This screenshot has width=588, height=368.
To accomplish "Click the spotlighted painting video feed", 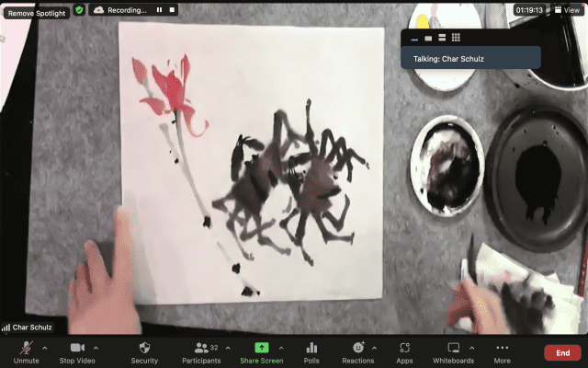I will [x=294, y=169].
